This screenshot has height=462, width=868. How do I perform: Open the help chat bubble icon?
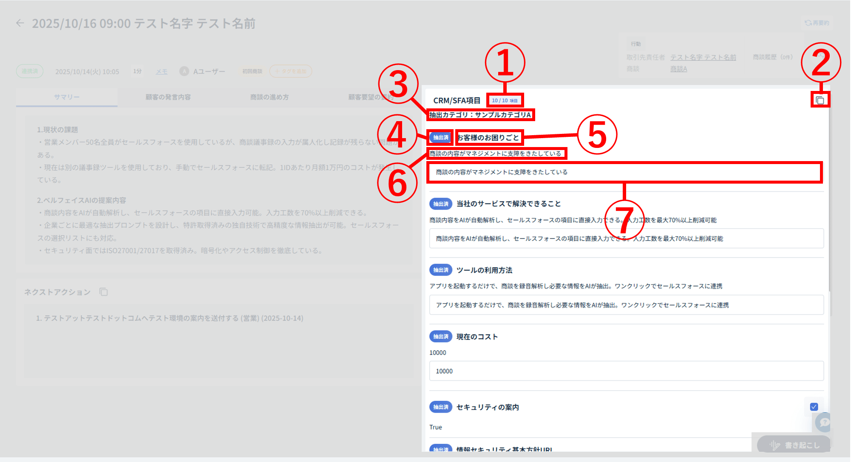click(824, 422)
